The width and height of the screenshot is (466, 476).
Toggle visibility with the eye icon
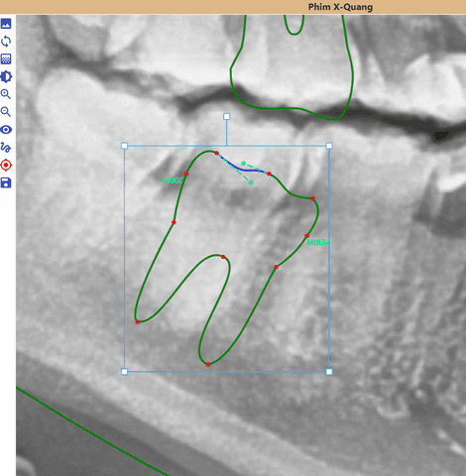coord(6,130)
